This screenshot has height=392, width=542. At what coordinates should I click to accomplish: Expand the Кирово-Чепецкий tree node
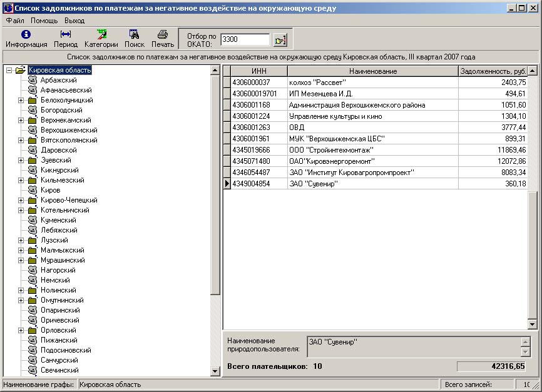(21, 201)
